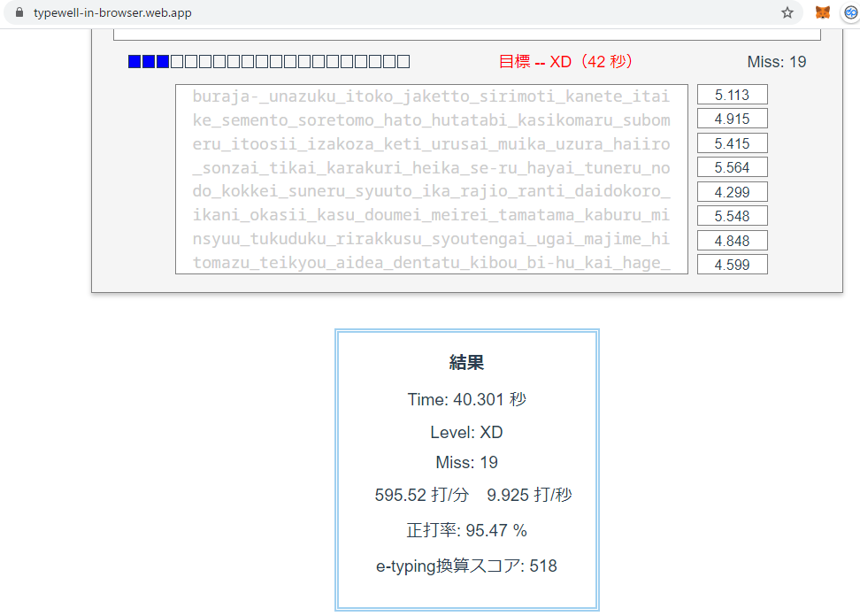Click the text line starting with ikani_okasii

(x=431, y=215)
